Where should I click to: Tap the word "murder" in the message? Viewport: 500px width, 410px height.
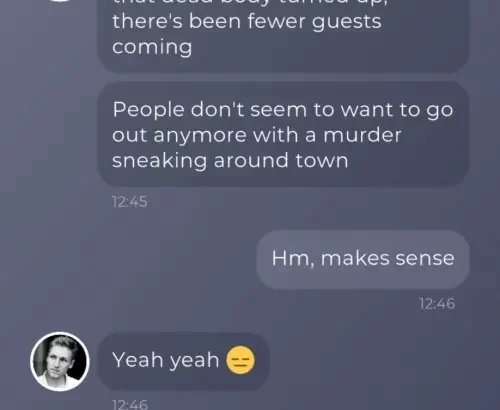click(362, 135)
